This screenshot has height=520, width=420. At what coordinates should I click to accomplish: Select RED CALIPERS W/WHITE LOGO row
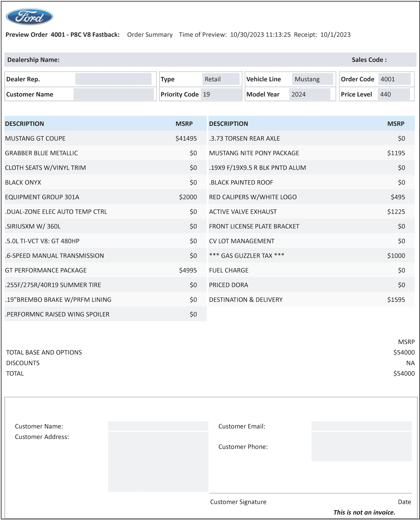click(311, 197)
